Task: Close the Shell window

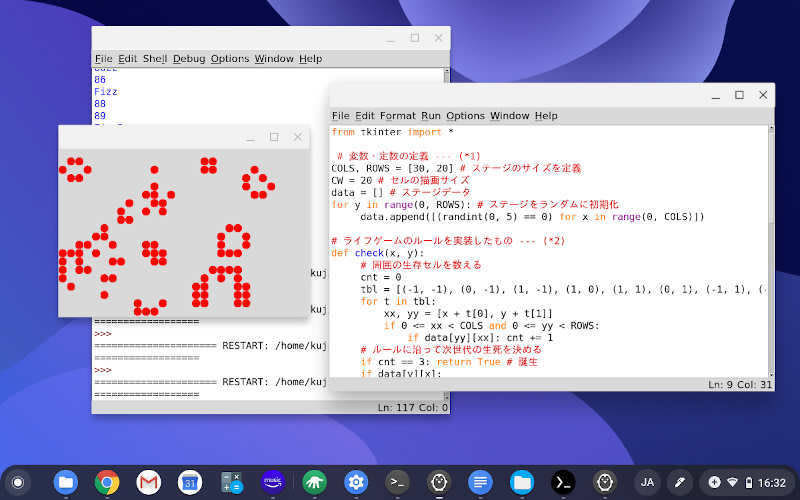Action: coord(438,38)
